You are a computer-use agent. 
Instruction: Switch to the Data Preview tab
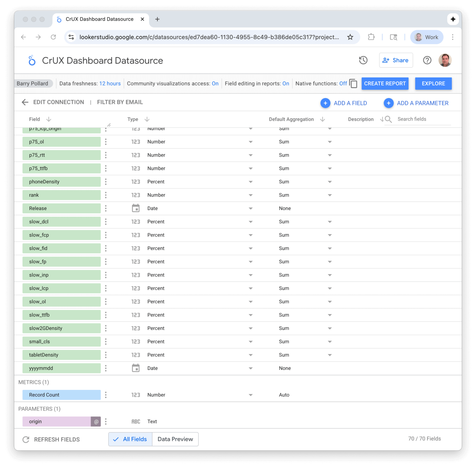(x=175, y=439)
